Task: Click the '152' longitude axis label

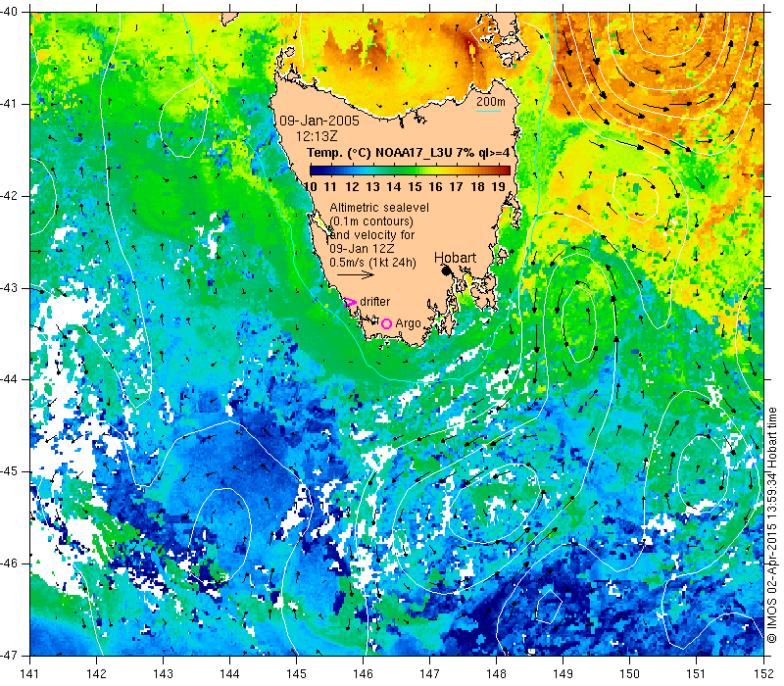Action: click(x=763, y=674)
